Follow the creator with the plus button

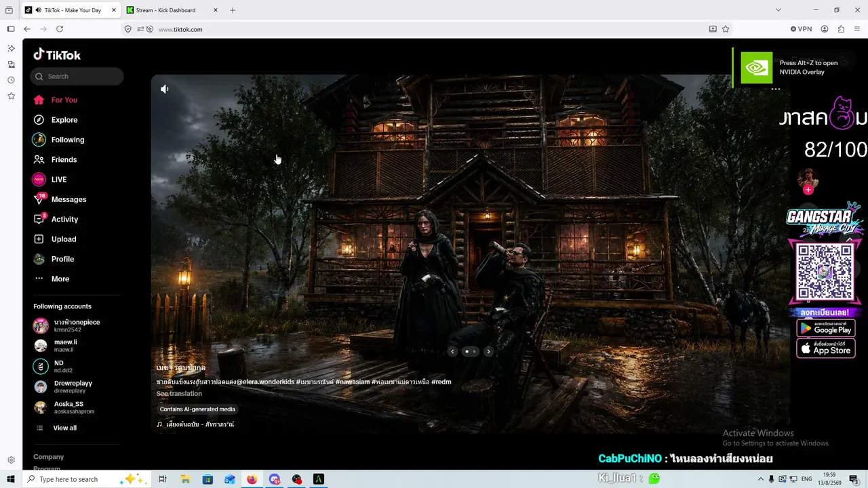point(808,190)
